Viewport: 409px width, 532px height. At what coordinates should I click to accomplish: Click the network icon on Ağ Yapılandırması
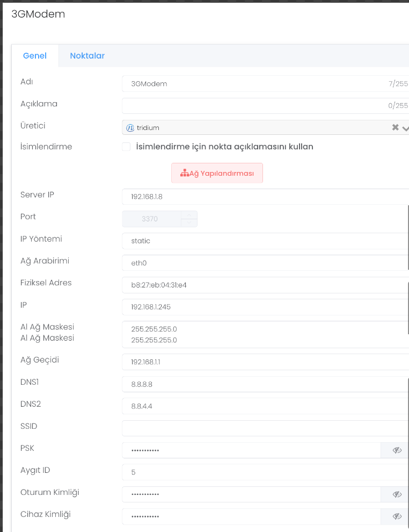184,173
